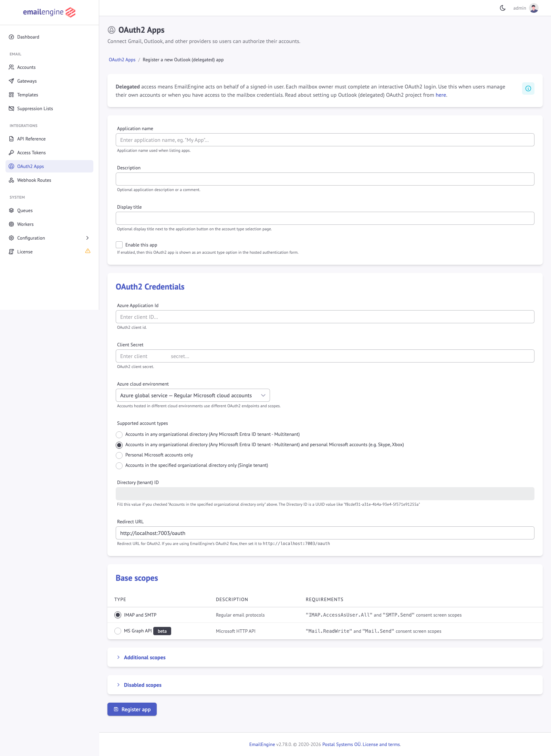Focus the Client Secret field

325,356
